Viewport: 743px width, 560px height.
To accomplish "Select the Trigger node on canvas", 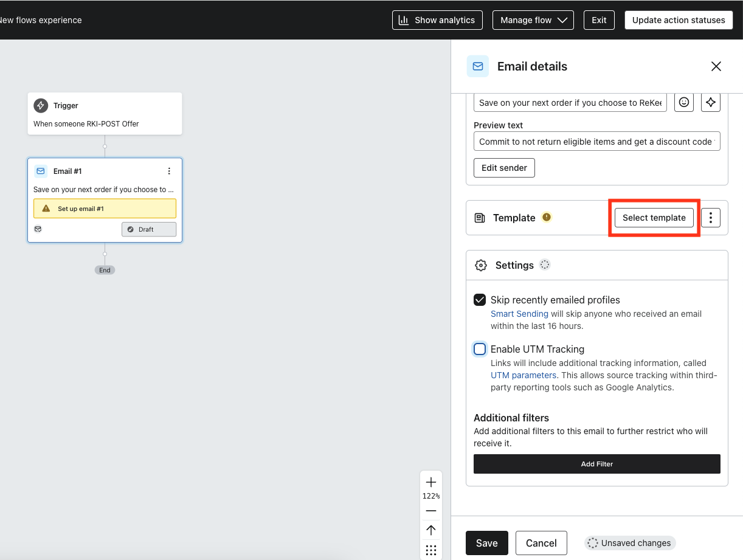I will coord(105,114).
